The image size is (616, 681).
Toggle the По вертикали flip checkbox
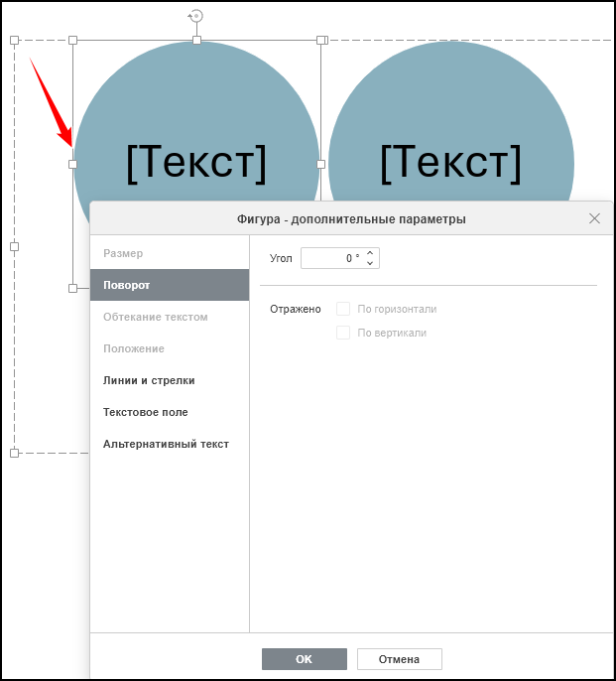click(343, 333)
